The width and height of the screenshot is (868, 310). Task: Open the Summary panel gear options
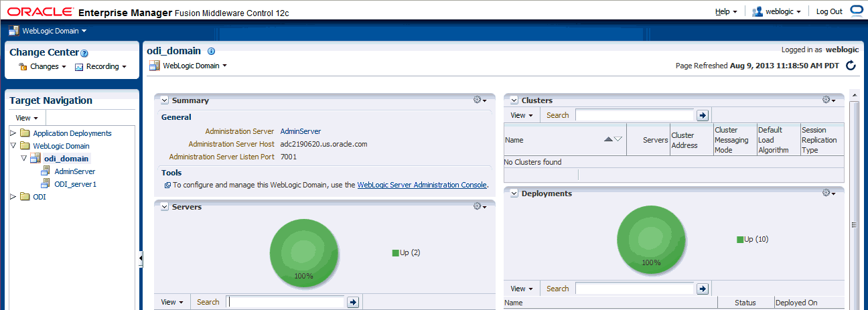click(x=480, y=100)
